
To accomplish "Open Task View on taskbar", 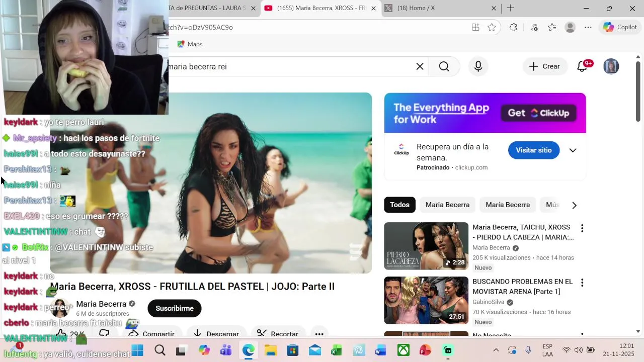I will click(181, 350).
